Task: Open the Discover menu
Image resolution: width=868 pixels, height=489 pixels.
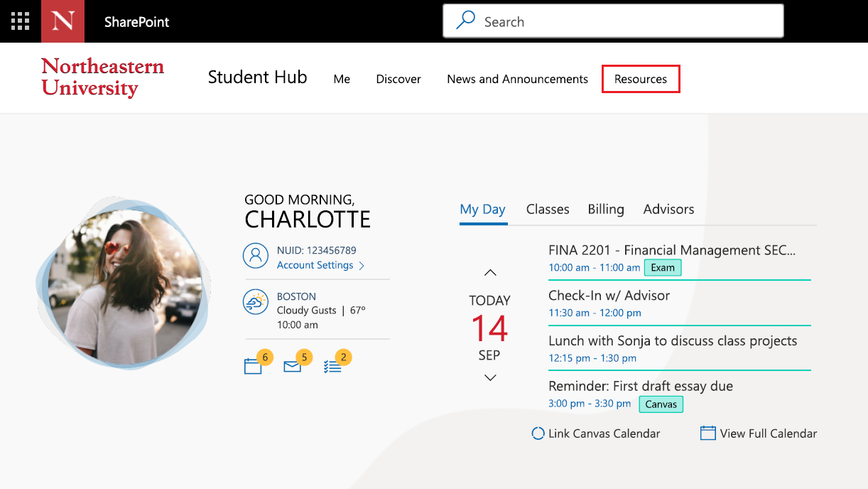Action: 398,79
